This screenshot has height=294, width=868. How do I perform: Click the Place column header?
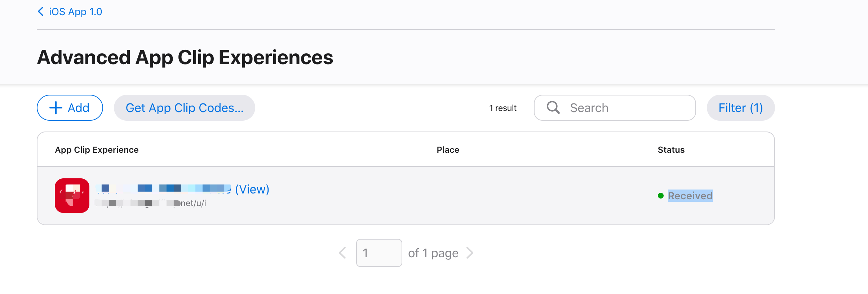(448, 150)
